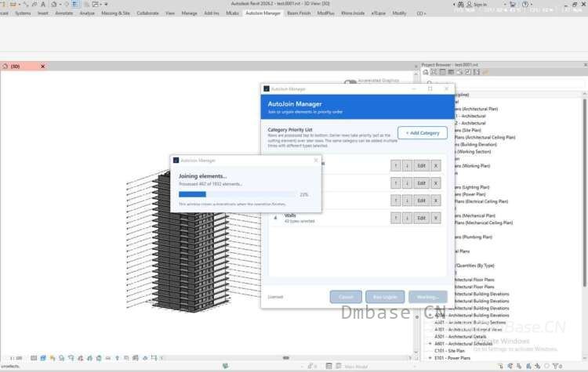Open the shopping cart app store icon

click(512, 4)
